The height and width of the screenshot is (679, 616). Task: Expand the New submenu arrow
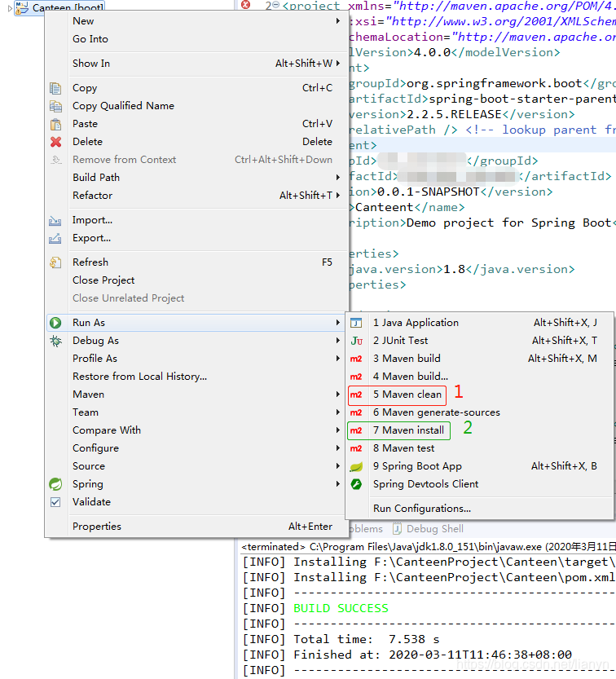point(337,21)
